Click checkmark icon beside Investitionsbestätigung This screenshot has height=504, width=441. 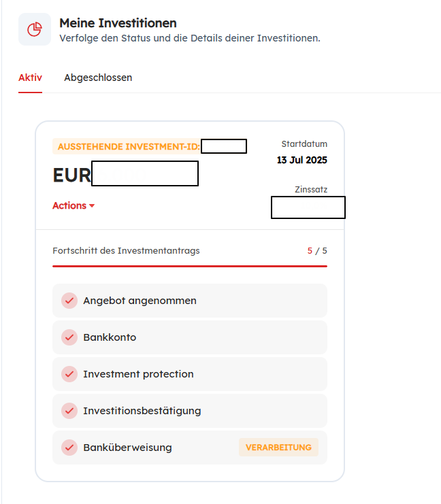click(x=69, y=411)
